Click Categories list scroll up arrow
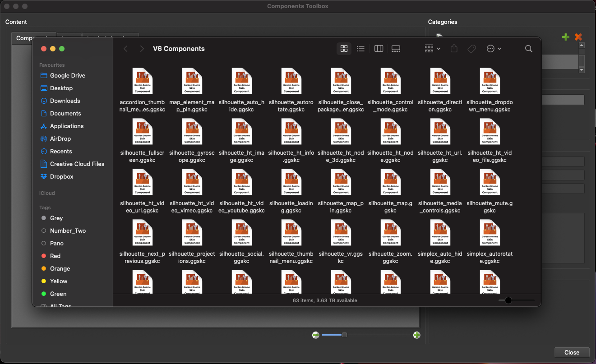Viewport: 596px width, 364px height. [x=582, y=45]
